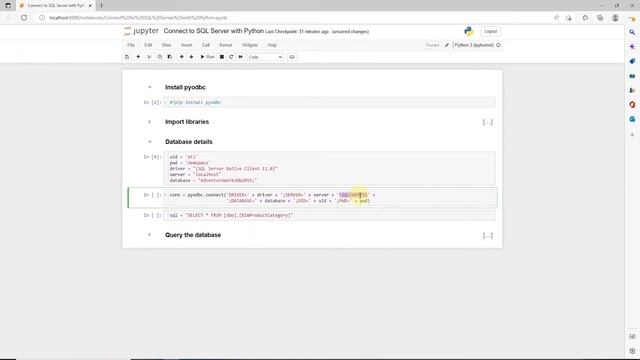Collapse the Database details section
The image size is (640, 360).
coord(149,142)
